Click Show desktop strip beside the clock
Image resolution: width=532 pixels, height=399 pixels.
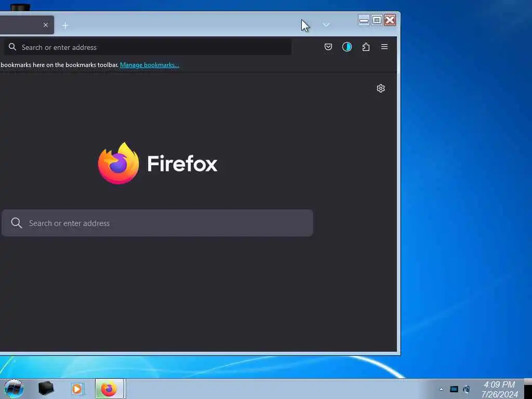[528, 389]
